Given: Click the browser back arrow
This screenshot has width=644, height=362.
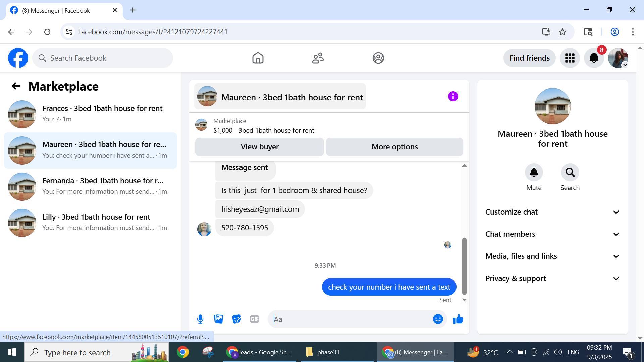Looking at the screenshot, I should 11,32.
